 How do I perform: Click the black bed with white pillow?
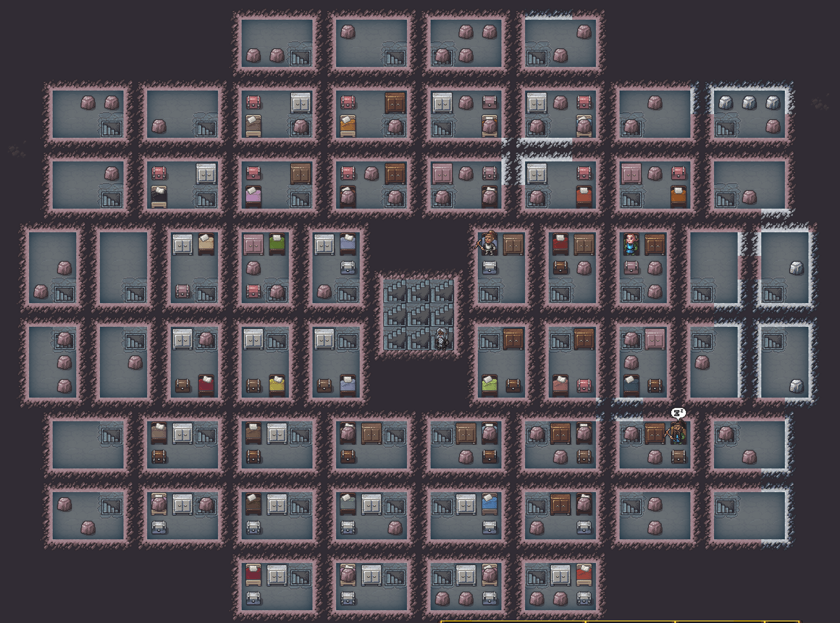tap(159, 196)
